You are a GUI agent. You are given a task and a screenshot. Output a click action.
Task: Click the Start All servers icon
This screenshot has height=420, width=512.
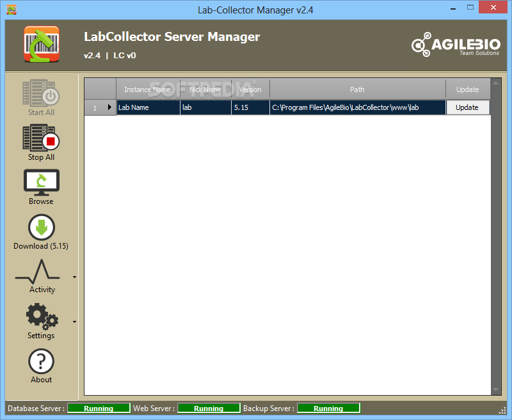[41, 93]
